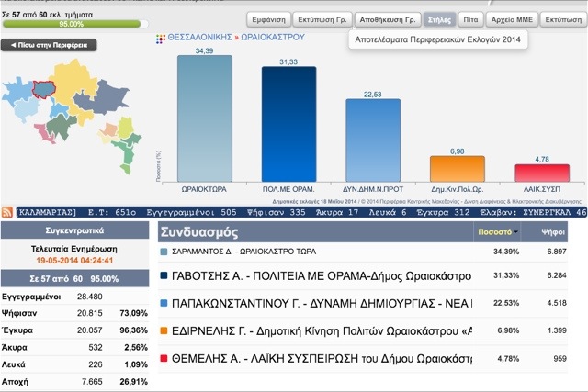Click the colorful dots icon beside ΘΕΣΣΑΛΟΝΙΚΗΣ
Screen dimensions: 588x392
pos(161,39)
